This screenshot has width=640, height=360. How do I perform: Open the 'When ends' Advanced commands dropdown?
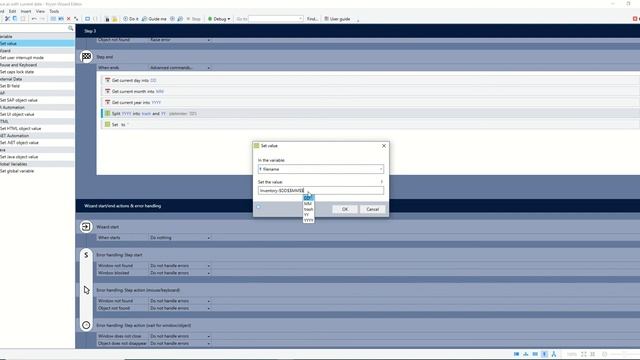click(180, 67)
